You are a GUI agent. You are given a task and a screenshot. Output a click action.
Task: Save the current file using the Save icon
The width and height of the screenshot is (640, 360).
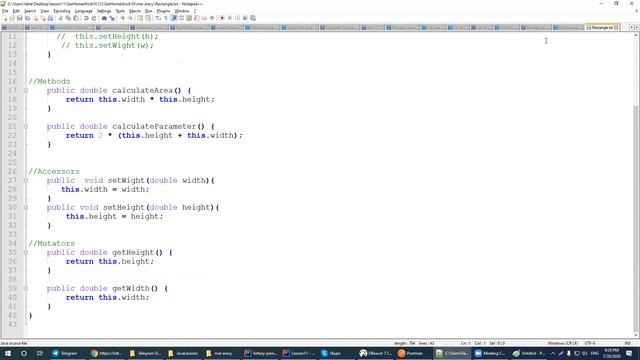point(20,18)
